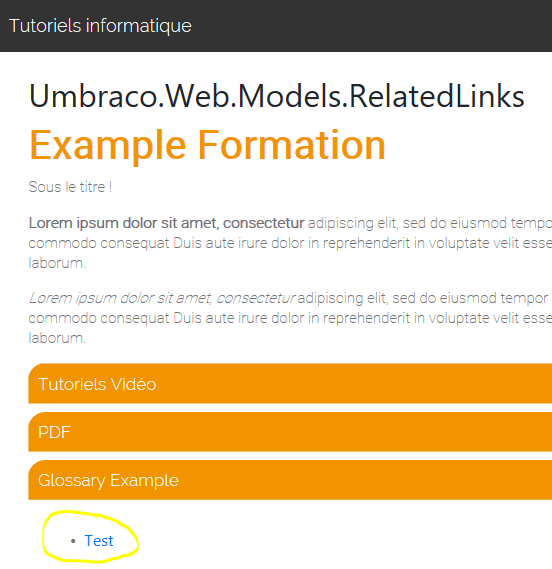
Task: Expand the Tutoriels Vidéo accordion section
Action: (x=290, y=384)
